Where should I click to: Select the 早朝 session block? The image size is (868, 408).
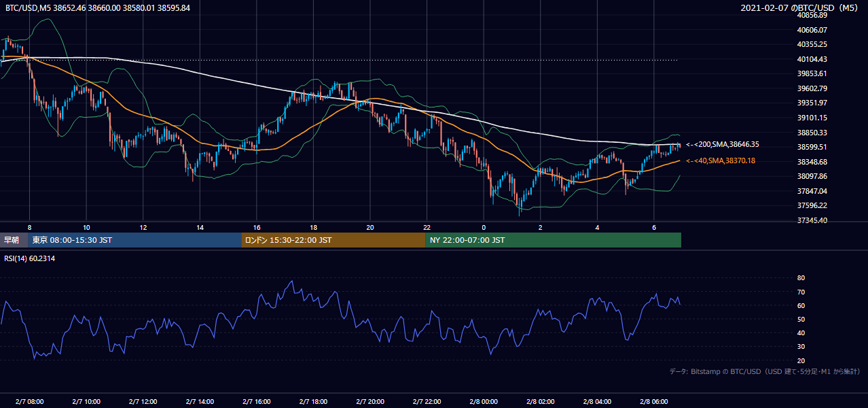point(14,240)
